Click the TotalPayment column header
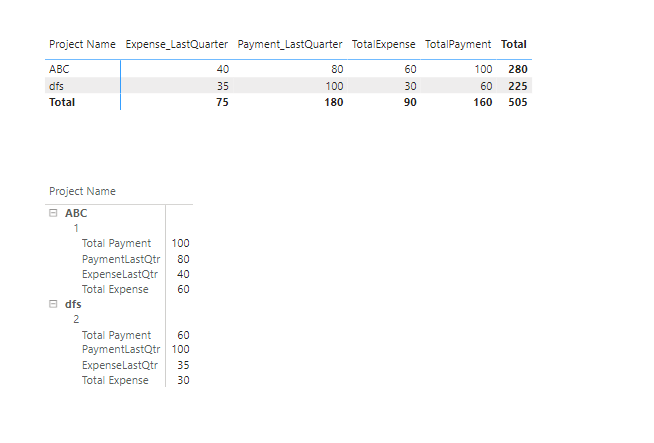654x443 pixels. coord(458,44)
